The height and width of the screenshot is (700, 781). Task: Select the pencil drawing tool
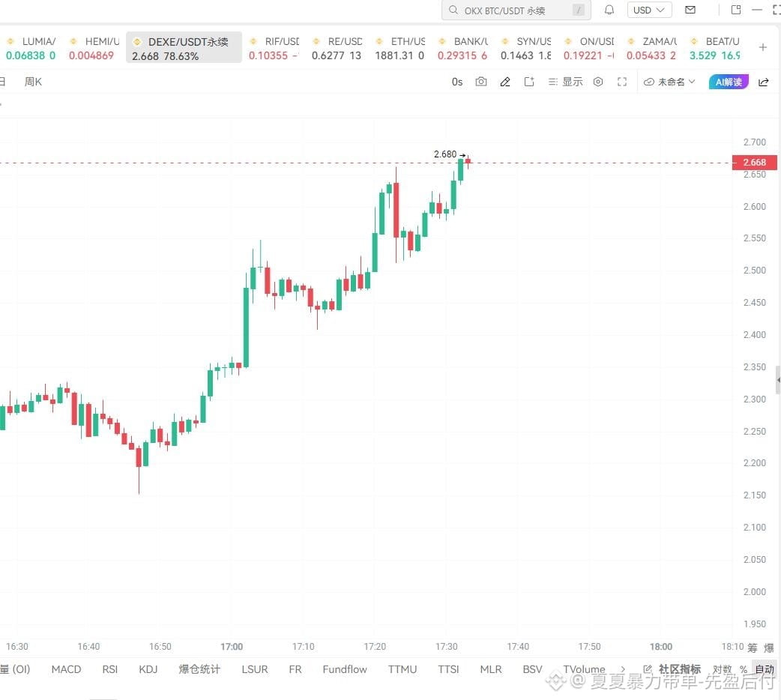coord(505,82)
